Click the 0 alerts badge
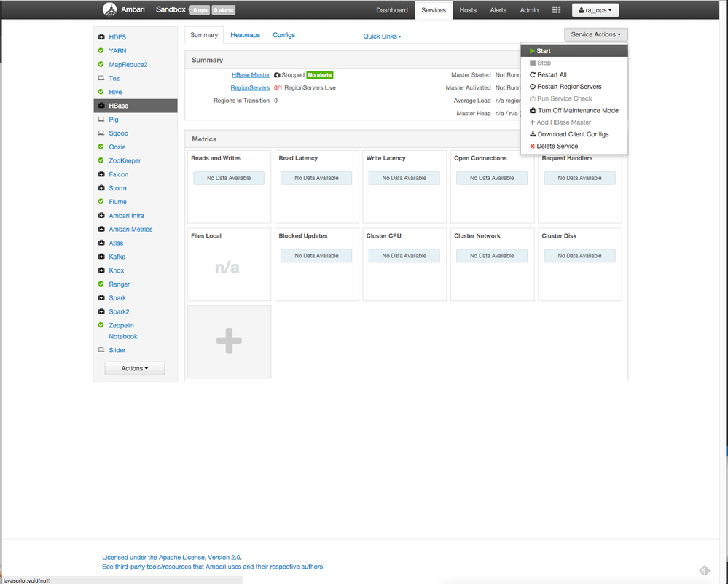The image size is (728, 584). coord(224,9)
